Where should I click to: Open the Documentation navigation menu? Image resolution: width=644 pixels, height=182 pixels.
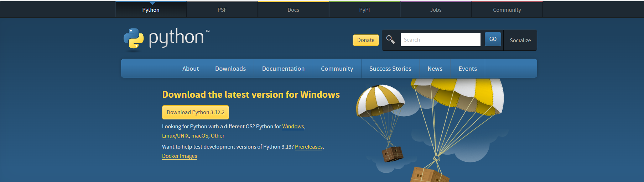point(284,69)
